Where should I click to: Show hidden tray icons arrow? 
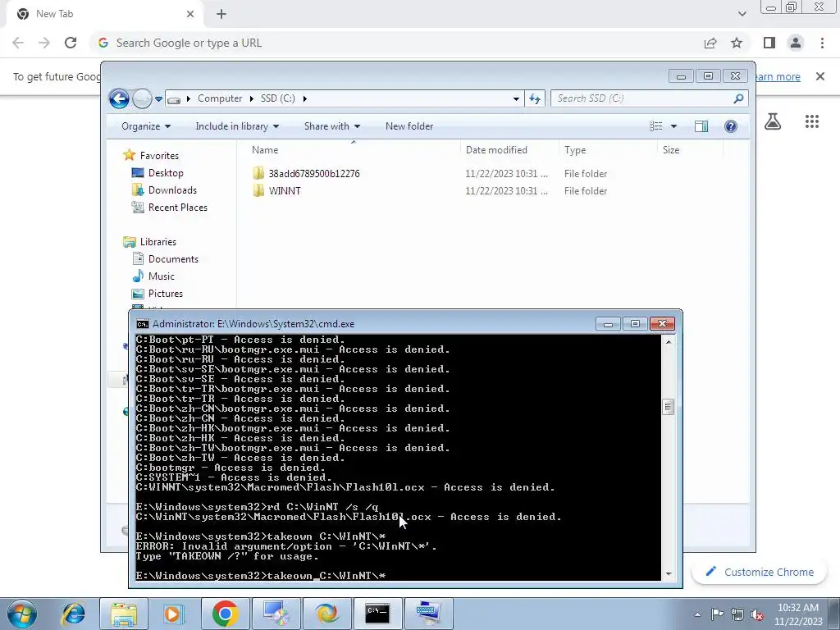[697, 614]
